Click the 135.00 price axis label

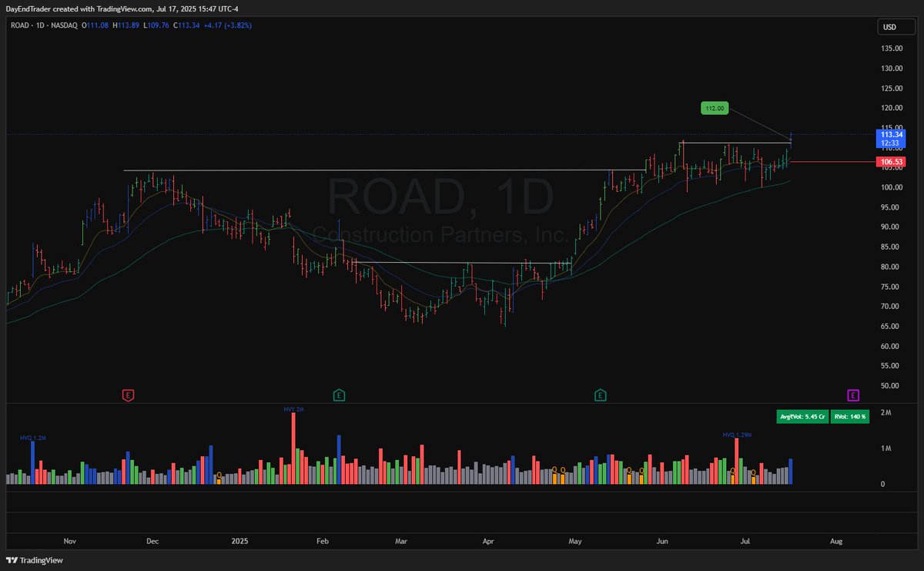pyautogui.click(x=892, y=49)
